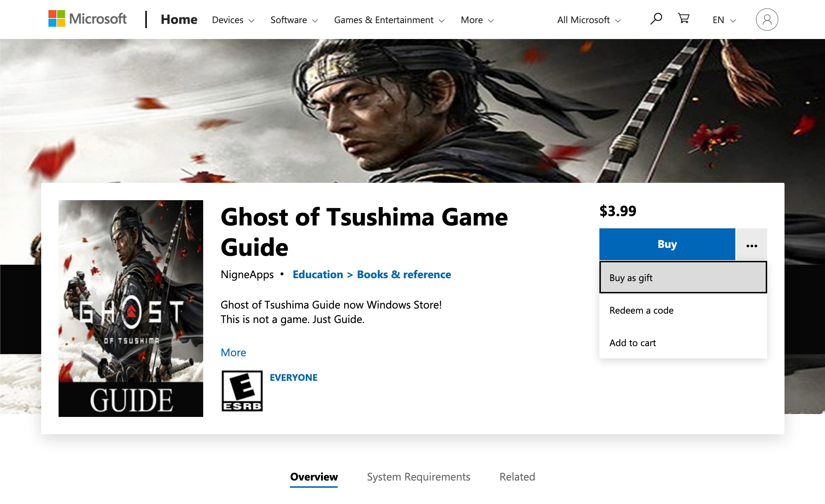Select the language EN icon
Image resolution: width=825 pixels, height=504 pixels.
click(x=723, y=20)
